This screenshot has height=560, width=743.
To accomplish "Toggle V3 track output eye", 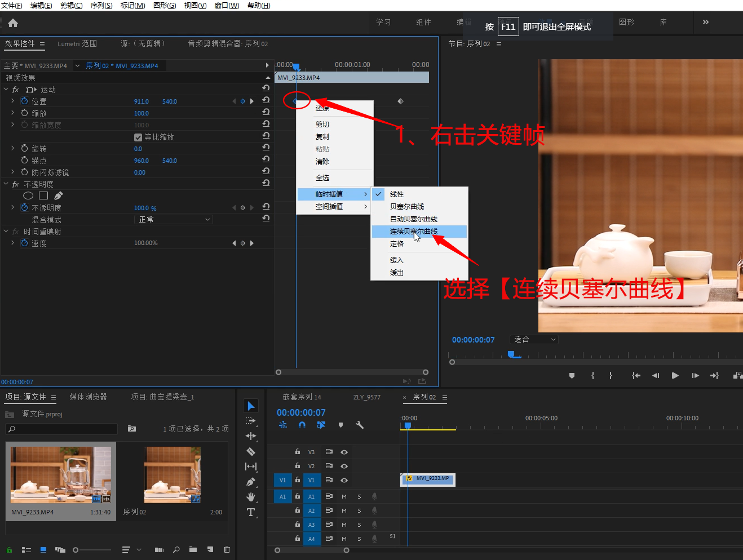I will tap(344, 452).
